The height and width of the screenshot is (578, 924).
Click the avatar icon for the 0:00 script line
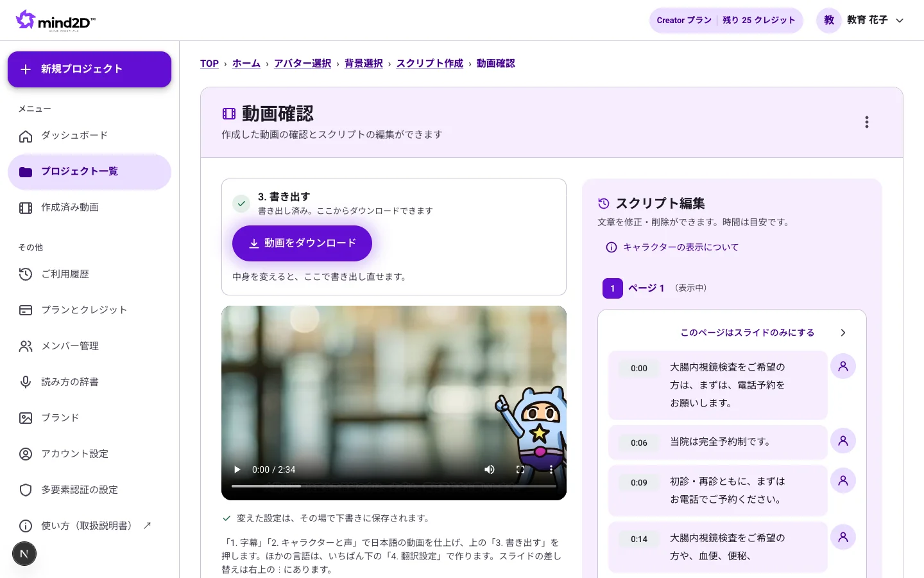point(843,366)
